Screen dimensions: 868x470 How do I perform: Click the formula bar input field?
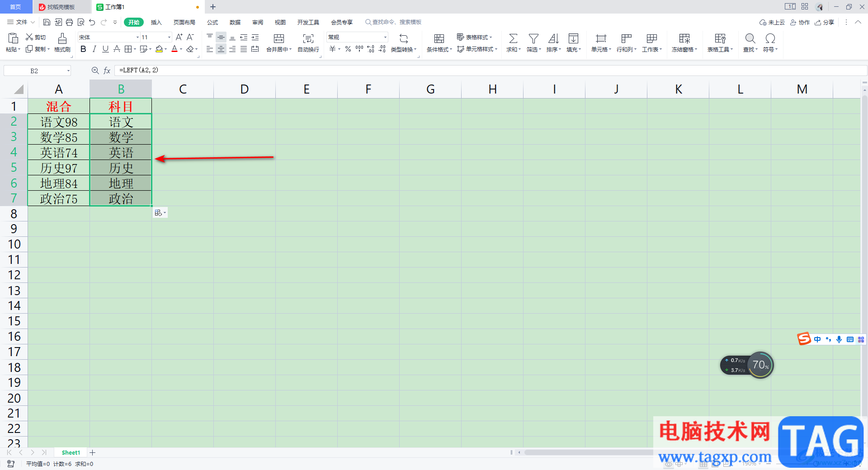tap(491, 70)
